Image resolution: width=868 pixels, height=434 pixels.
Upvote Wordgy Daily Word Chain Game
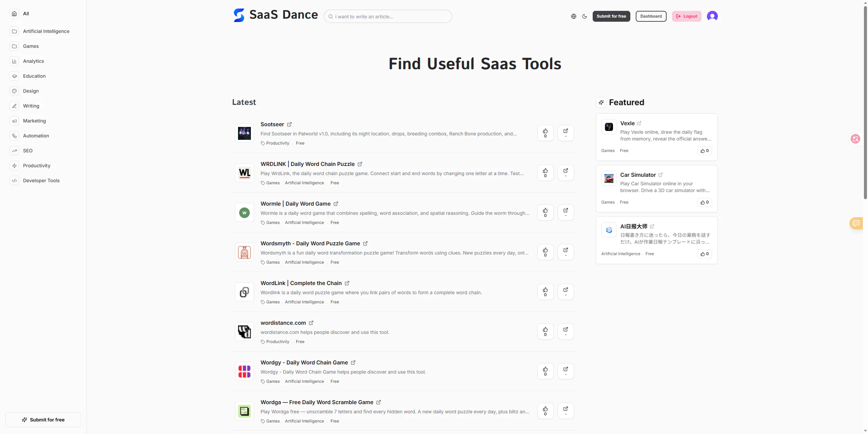tap(545, 371)
